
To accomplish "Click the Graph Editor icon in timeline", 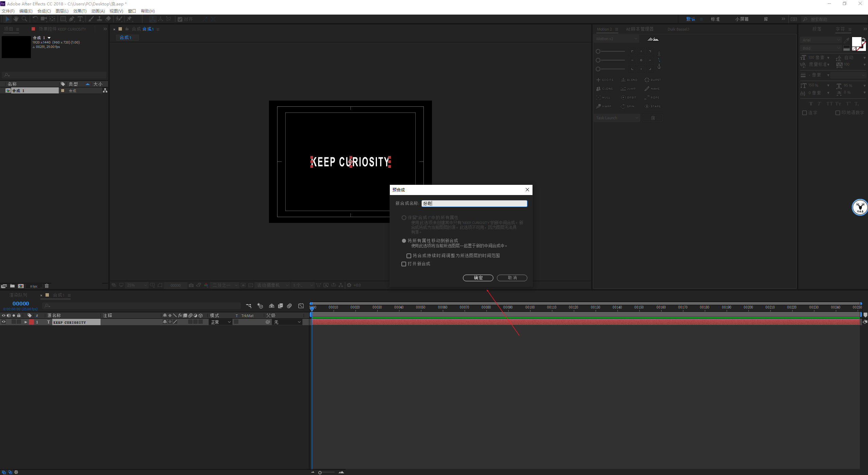I will tap(301, 306).
